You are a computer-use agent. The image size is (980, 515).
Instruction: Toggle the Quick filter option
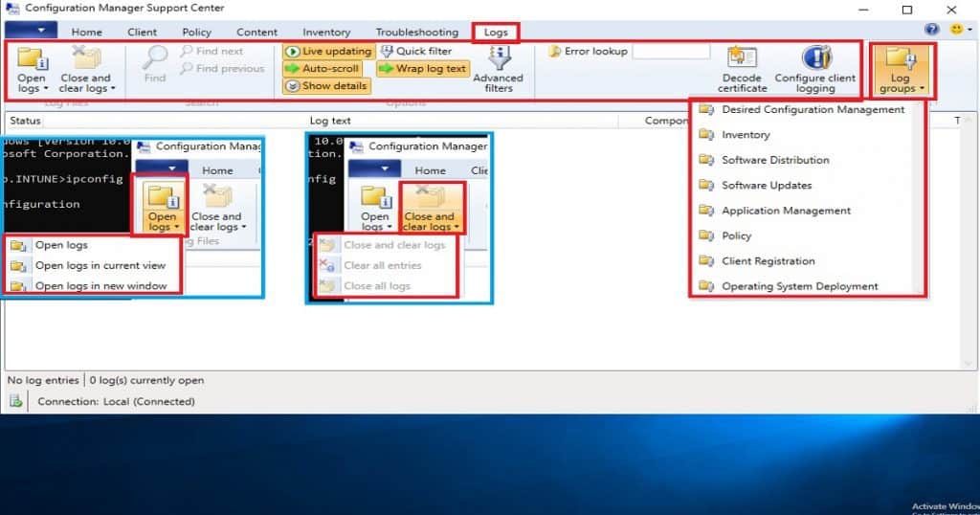(416, 52)
